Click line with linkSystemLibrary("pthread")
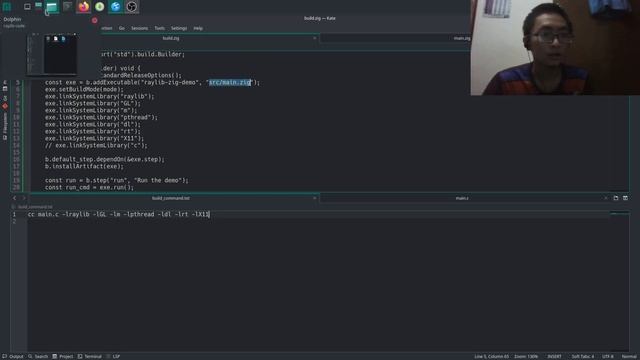This screenshot has height=360, width=640. [x=101, y=117]
